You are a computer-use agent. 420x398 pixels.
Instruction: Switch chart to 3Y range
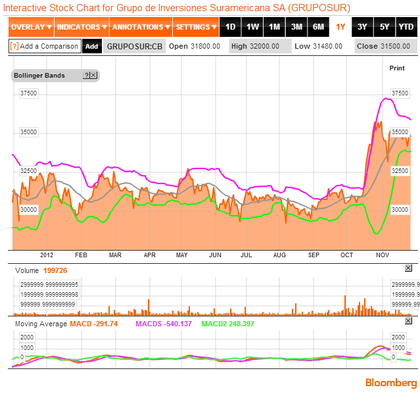[362, 27]
